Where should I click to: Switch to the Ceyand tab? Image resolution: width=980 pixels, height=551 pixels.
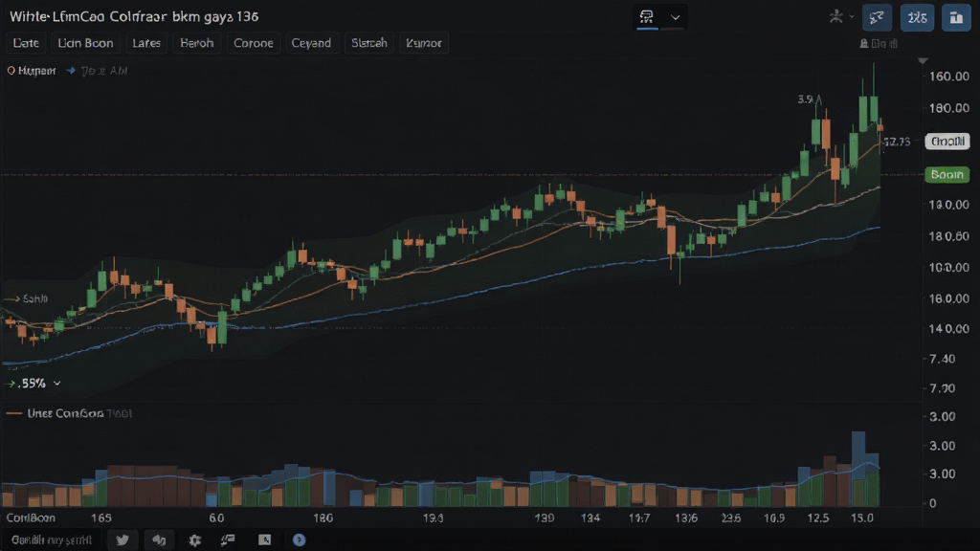point(311,43)
